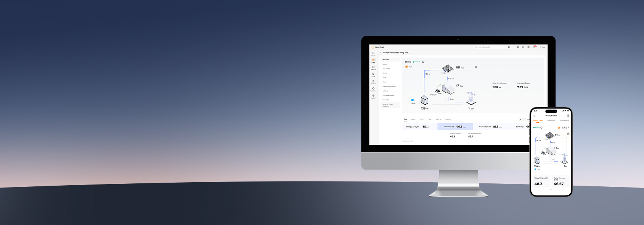Viewport: 644px width, 225px height.
Task: Open the User account dropdown
Action: click(543, 47)
